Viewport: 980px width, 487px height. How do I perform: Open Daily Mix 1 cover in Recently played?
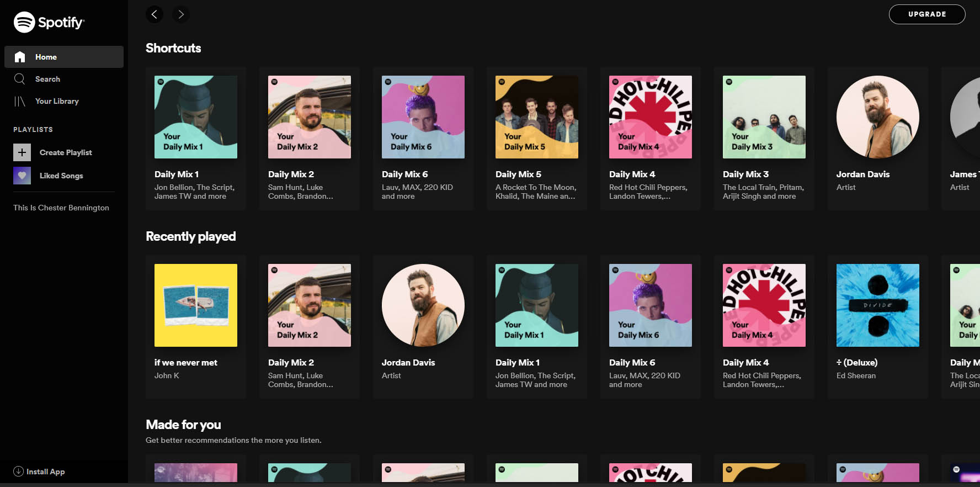coord(537,305)
